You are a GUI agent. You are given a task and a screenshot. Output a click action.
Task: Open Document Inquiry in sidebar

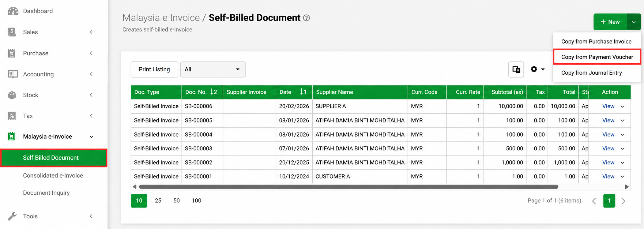pyautogui.click(x=46, y=193)
